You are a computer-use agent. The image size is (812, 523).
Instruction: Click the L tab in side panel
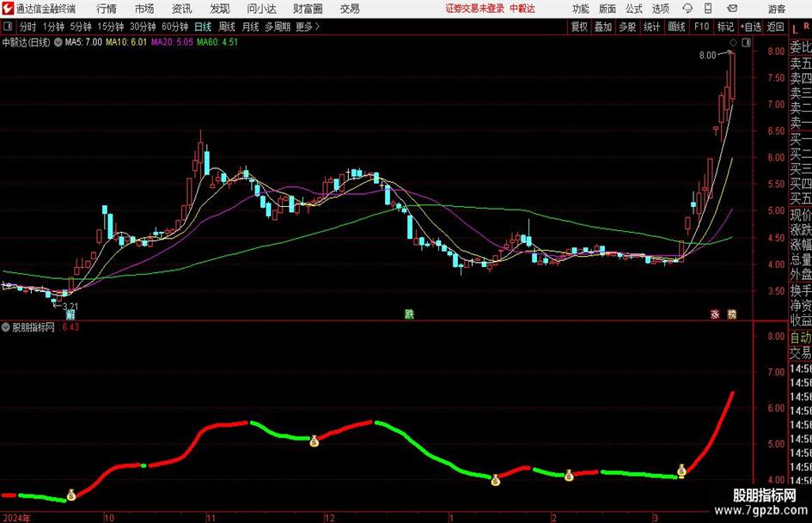click(x=795, y=29)
